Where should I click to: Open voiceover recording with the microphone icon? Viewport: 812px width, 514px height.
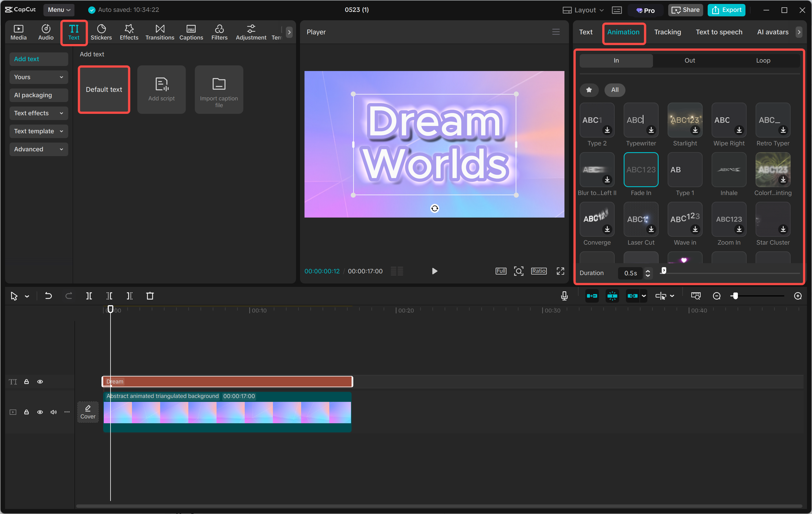(564, 296)
